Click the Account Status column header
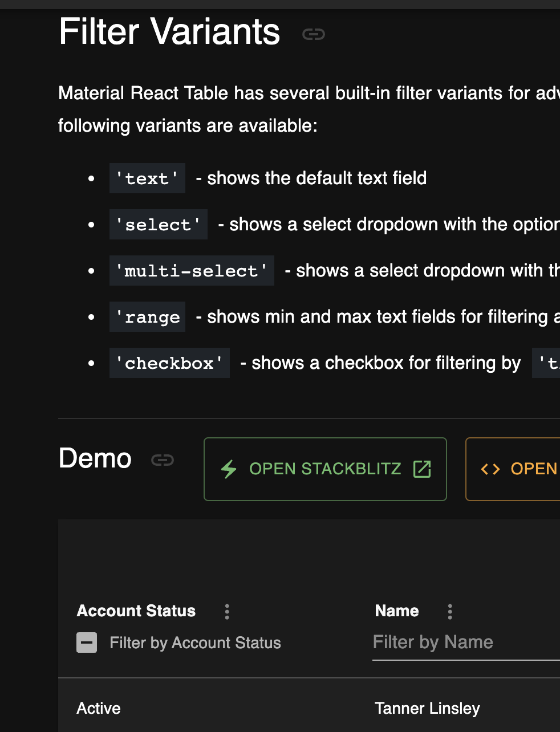Viewport: 560px width, 732px height. [x=136, y=611]
